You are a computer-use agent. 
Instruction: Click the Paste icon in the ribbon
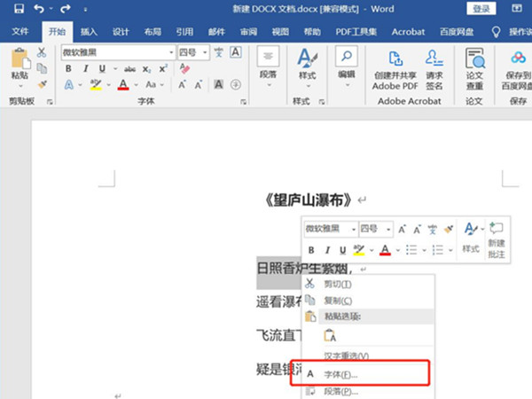pos(20,64)
